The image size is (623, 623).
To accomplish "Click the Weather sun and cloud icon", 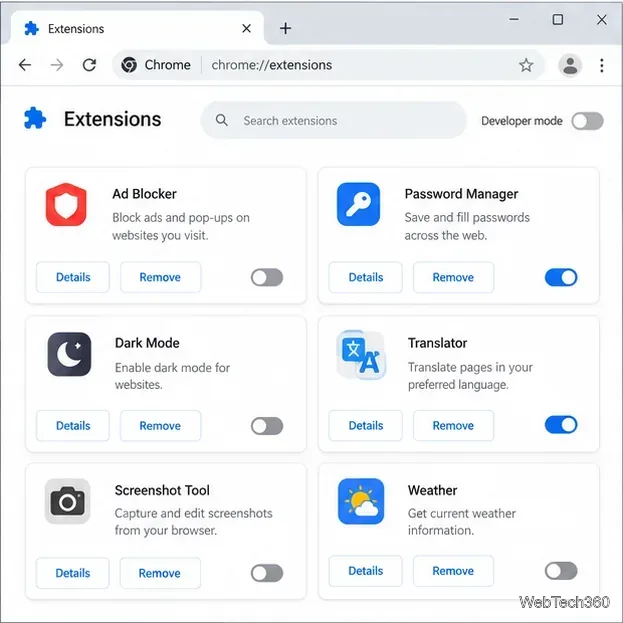I will tap(361, 501).
